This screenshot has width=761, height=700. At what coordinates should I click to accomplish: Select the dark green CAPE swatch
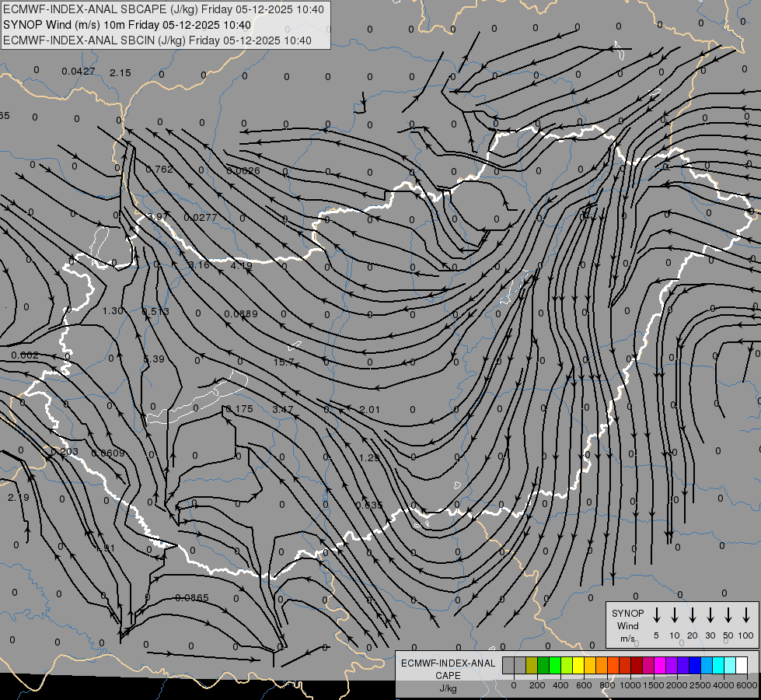(x=543, y=666)
